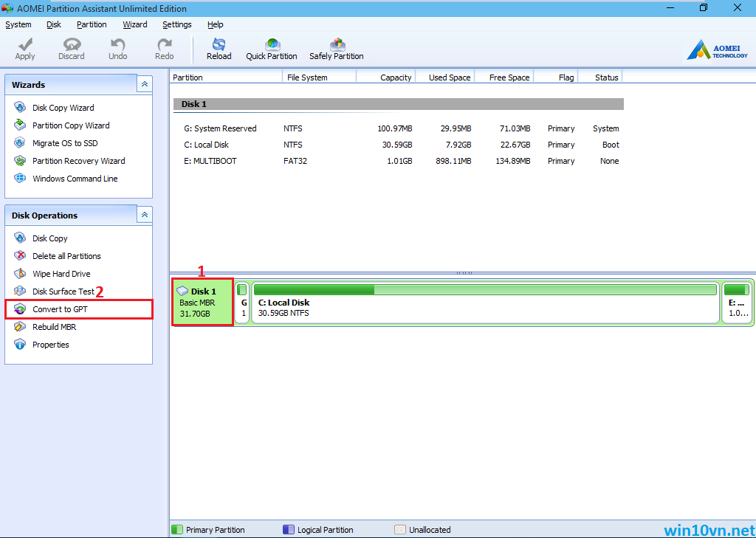Click 71.03MB free space value
The height and width of the screenshot is (538, 756).
(514, 128)
